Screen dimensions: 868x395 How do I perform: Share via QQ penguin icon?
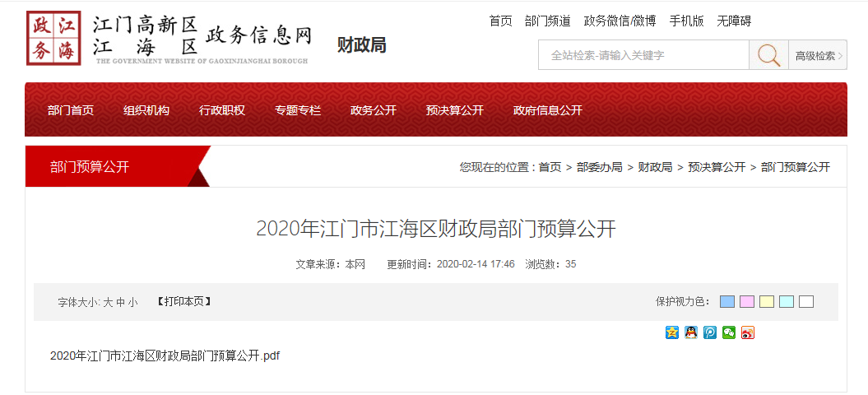(x=691, y=332)
